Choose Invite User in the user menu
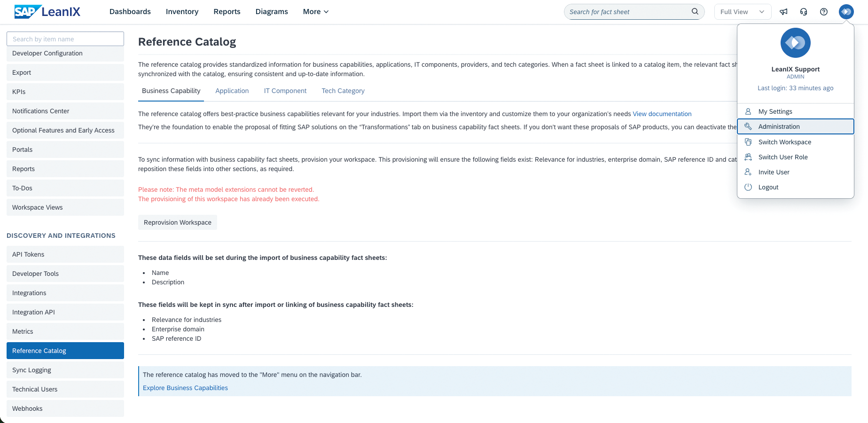The width and height of the screenshot is (868, 423). click(x=796, y=172)
